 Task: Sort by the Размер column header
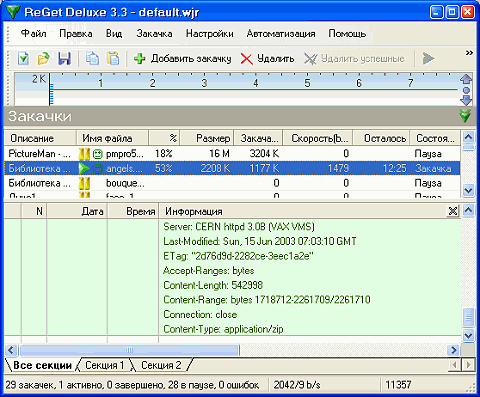coord(207,138)
